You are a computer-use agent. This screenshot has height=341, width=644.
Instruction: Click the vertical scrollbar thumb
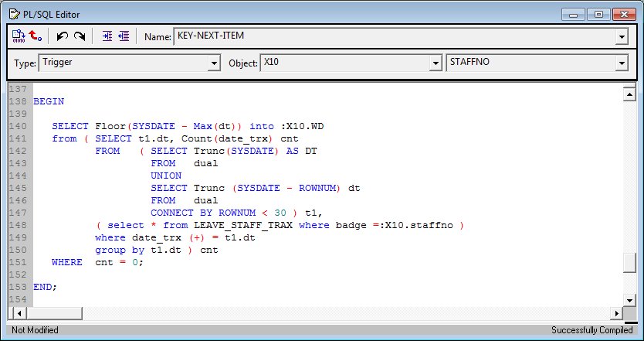(x=629, y=264)
